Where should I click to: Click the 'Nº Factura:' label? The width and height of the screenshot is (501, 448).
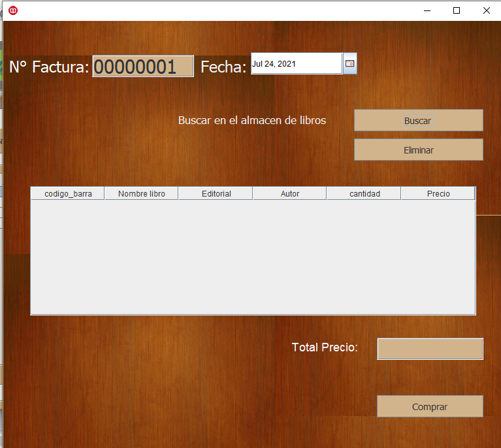click(49, 67)
